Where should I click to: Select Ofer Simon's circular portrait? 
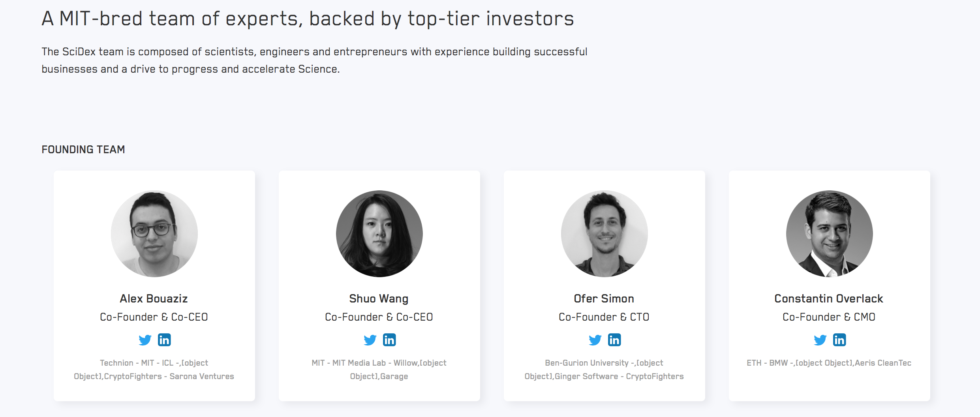point(605,234)
